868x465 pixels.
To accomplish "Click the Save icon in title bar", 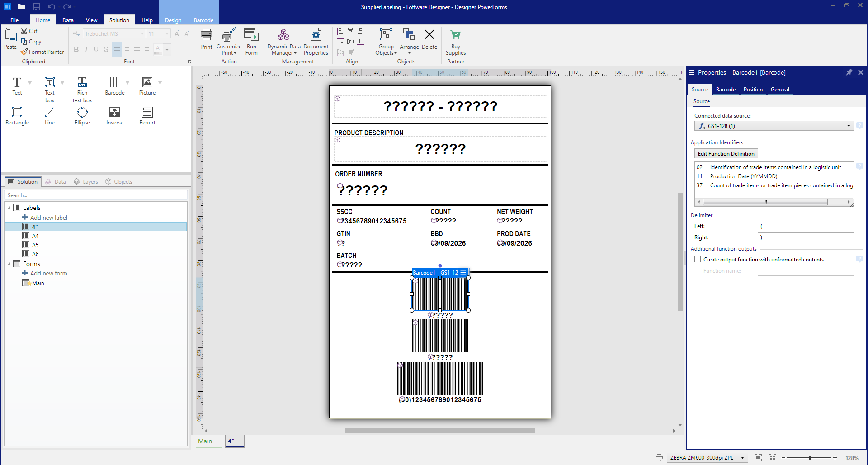I will click(37, 7).
